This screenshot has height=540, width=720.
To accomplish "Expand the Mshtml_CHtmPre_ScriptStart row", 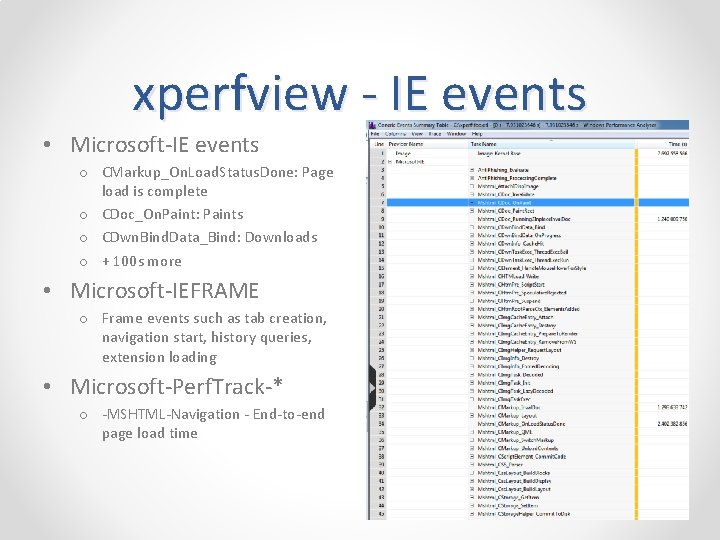I will coord(472,285).
